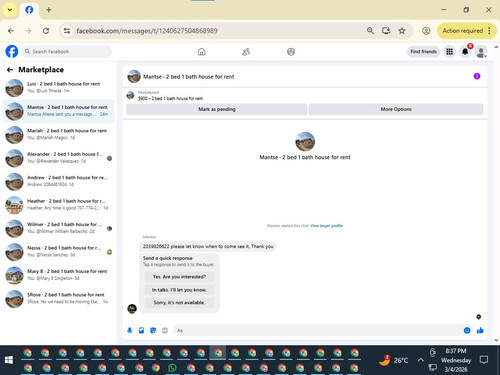Open the Mariah conversation
500x375 pixels.
[59, 134]
